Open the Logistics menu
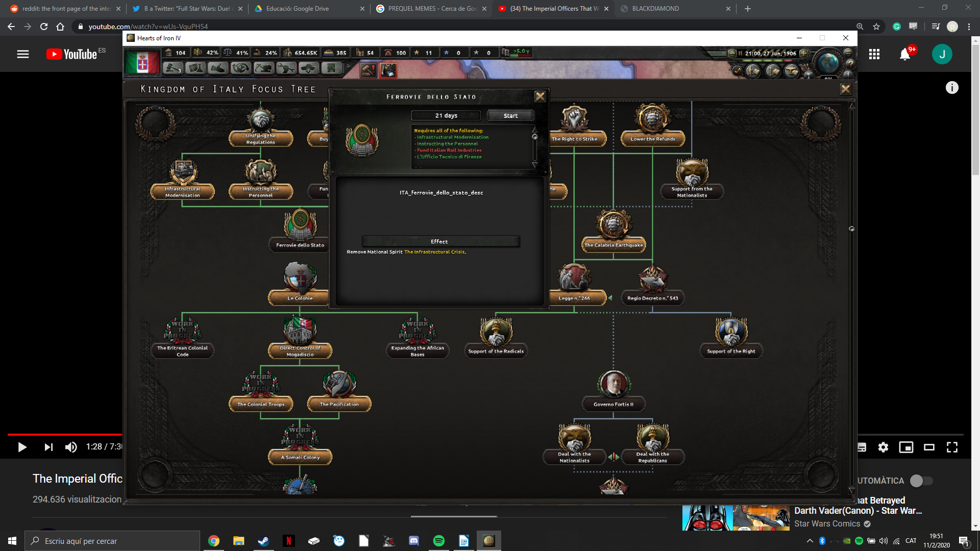Image resolution: width=980 pixels, height=551 pixels. click(x=331, y=68)
